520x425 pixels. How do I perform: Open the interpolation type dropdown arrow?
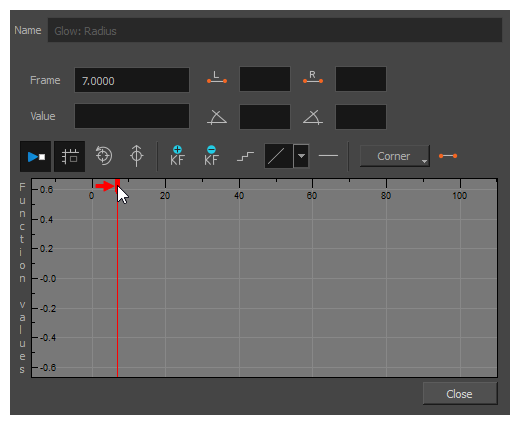pyautogui.click(x=301, y=156)
